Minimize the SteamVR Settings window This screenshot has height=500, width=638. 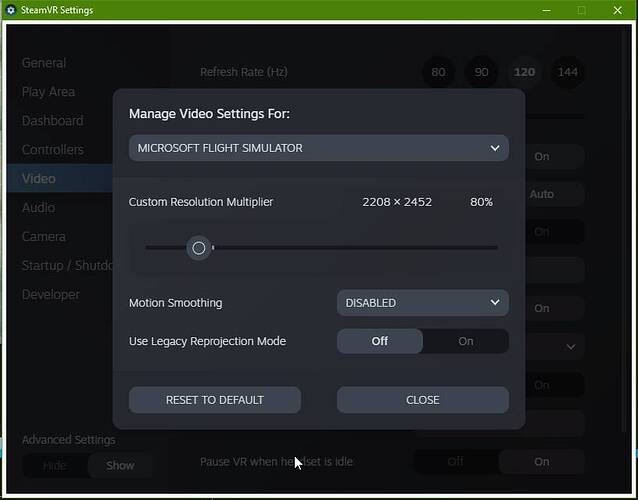(546, 10)
